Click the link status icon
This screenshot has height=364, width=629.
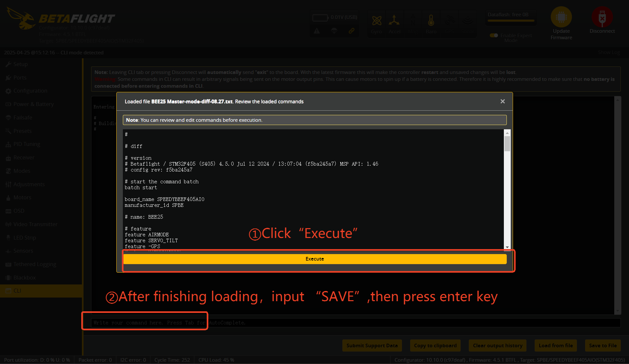(x=351, y=31)
